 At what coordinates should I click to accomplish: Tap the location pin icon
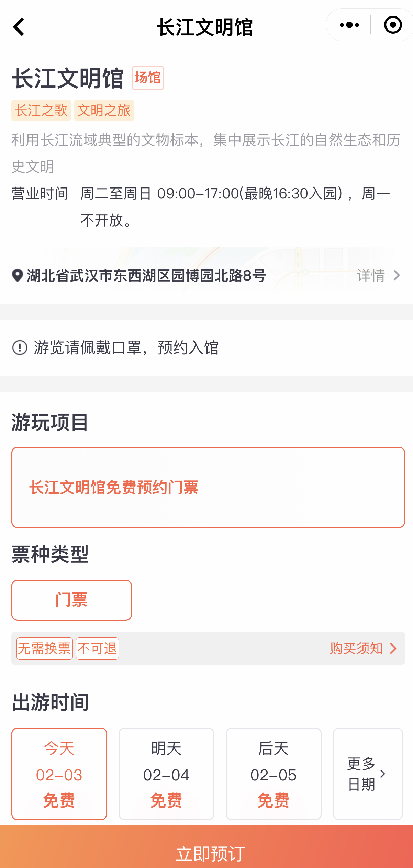[17, 275]
